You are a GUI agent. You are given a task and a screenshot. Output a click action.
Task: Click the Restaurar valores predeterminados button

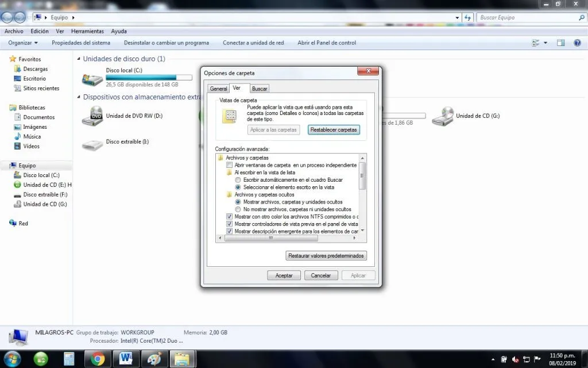[x=326, y=255]
